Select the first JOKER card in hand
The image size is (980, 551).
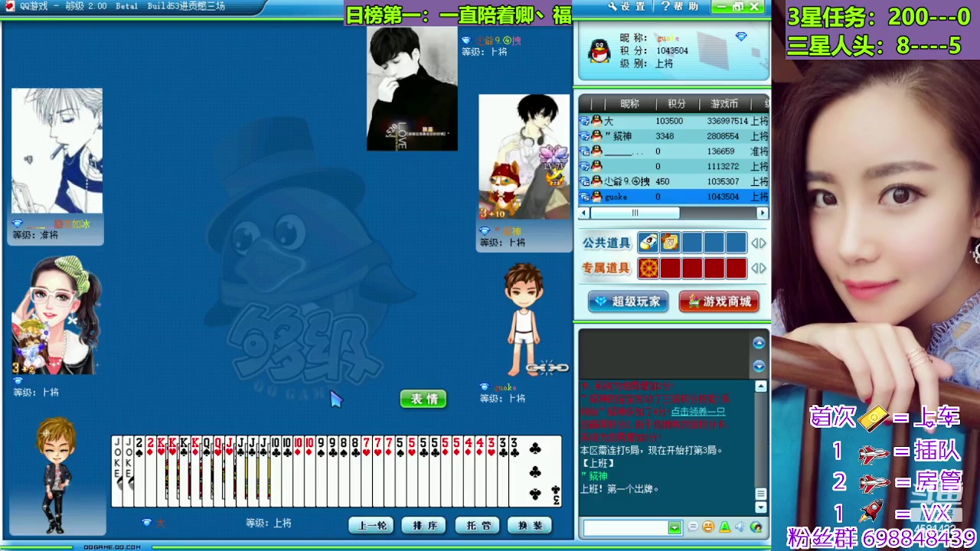(x=117, y=471)
